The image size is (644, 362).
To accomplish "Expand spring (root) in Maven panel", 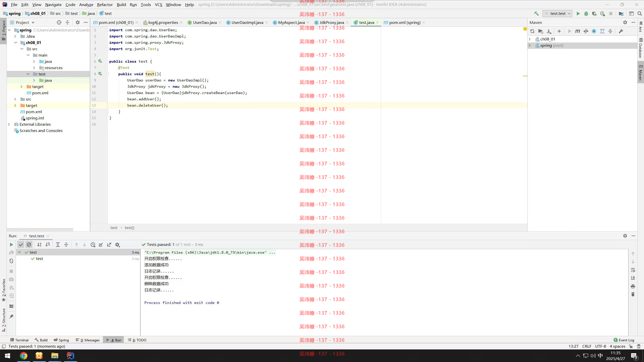I will click(x=530, y=45).
